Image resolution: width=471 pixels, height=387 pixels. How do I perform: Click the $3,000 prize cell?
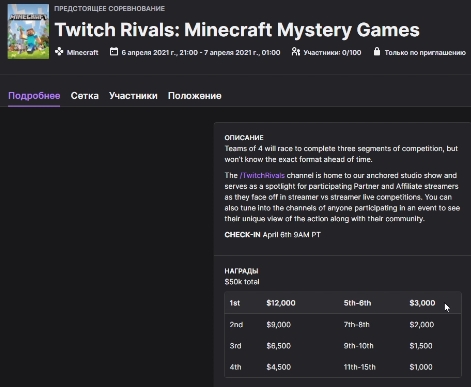click(422, 303)
